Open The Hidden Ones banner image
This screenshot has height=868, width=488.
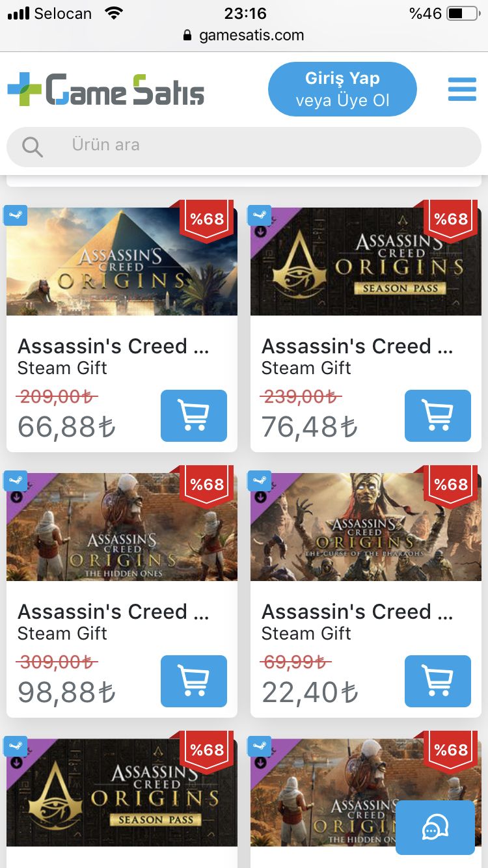point(122,527)
